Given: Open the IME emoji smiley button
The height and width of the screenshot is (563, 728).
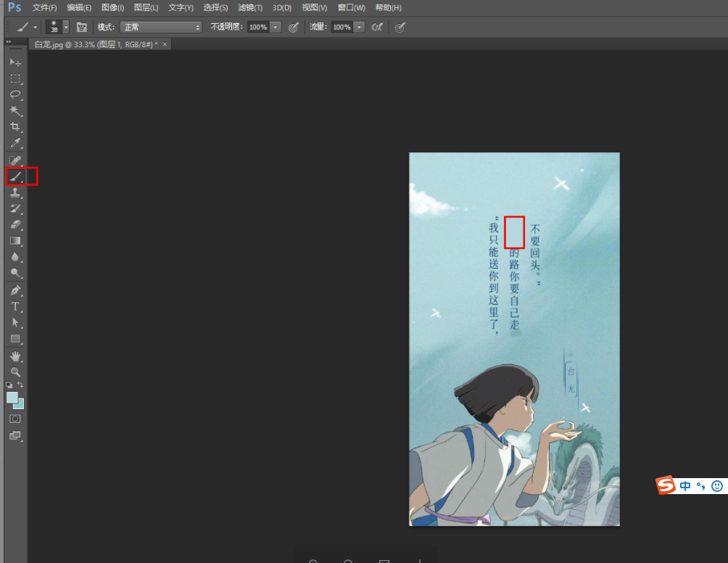Looking at the screenshot, I should (717, 486).
